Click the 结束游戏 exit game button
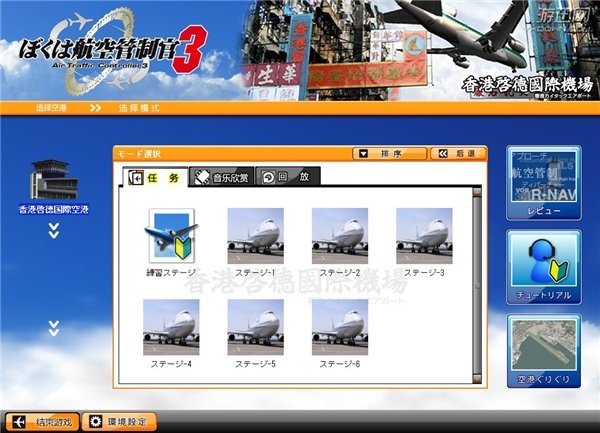 [x=42, y=422]
